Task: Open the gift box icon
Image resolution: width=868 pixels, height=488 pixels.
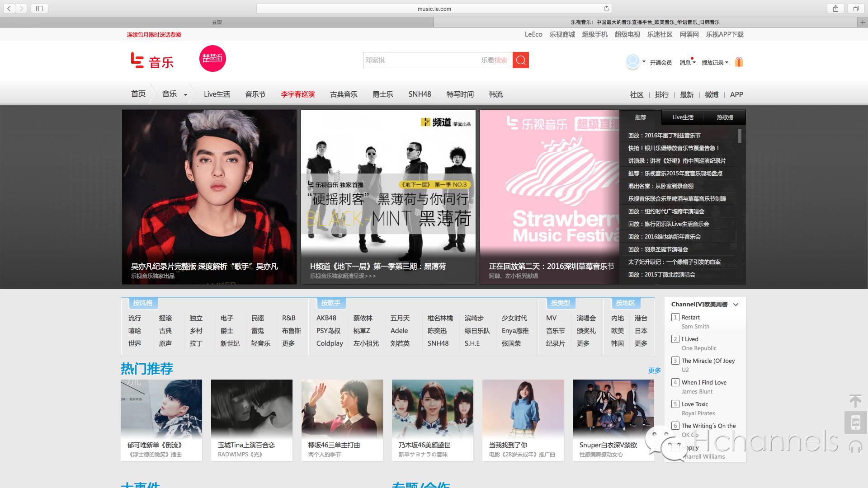Action: point(739,62)
